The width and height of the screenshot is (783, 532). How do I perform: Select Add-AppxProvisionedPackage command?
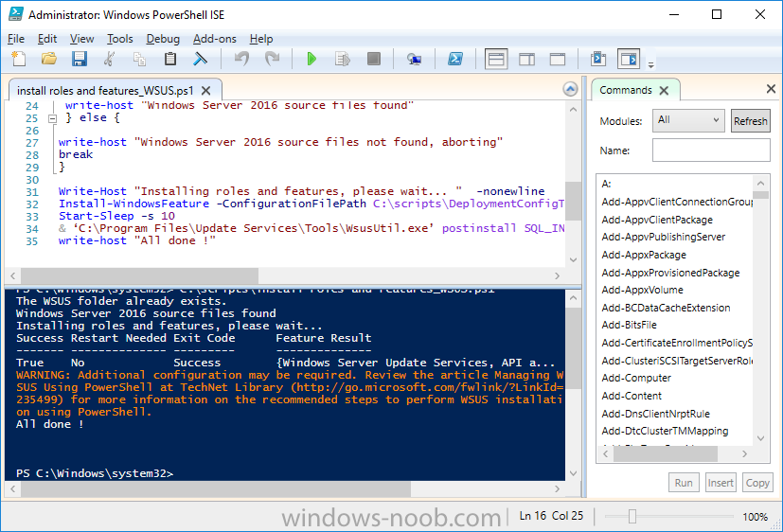tap(670, 273)
